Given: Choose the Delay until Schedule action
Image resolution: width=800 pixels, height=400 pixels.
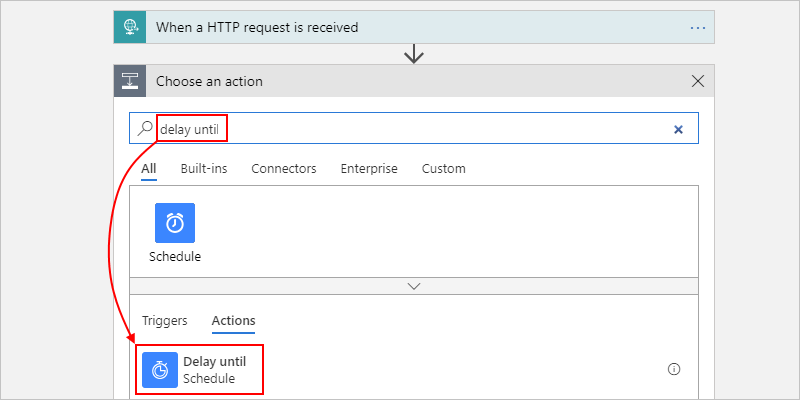Looking at the screenshot, I should [214, 370].
